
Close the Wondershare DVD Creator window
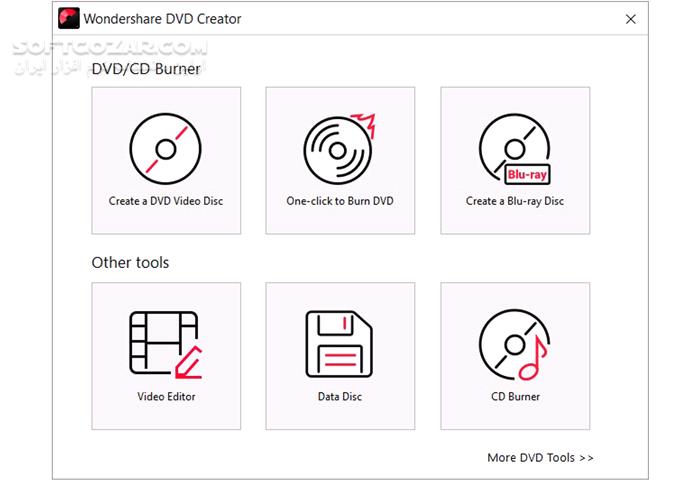click(x=630, y=19)
